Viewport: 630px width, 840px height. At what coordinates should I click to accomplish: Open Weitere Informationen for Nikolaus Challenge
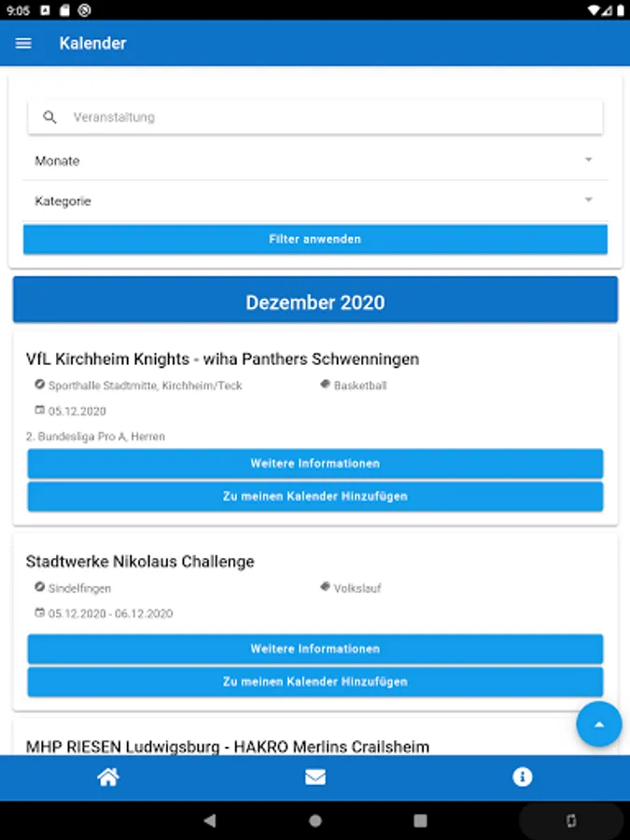(315, 649)
